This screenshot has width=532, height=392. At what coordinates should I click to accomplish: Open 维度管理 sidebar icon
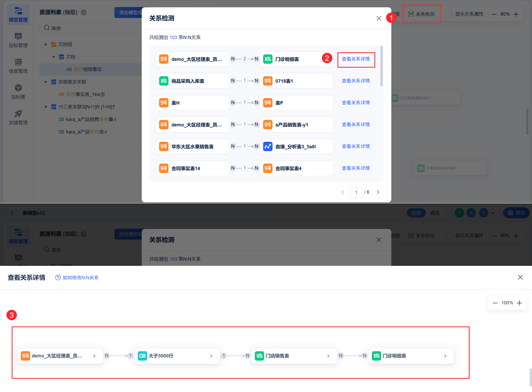18,66
